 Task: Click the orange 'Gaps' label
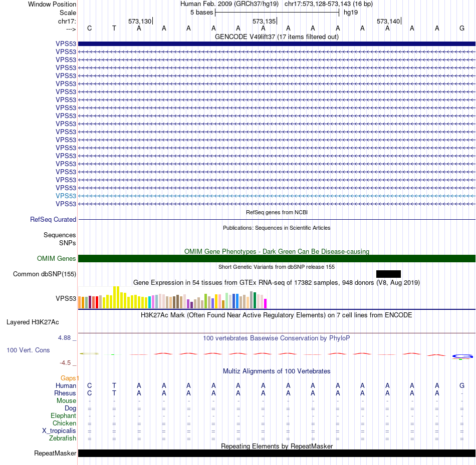click(68, 378)
